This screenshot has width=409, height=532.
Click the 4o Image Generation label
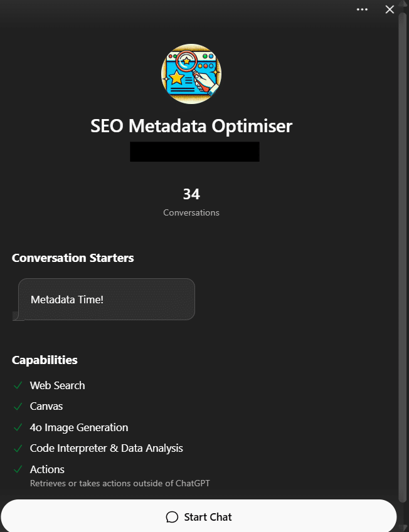pyautogui.click(x=79, y=427)
